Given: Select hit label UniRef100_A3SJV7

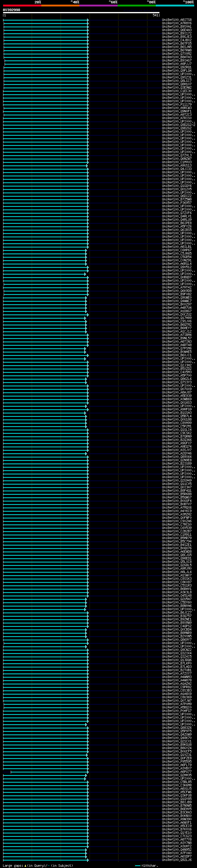Looking at the screenshot, I should (177, 450).
